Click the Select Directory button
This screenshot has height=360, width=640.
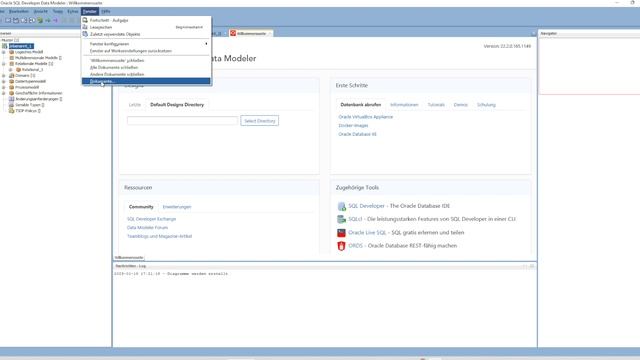tap(260, 121)
